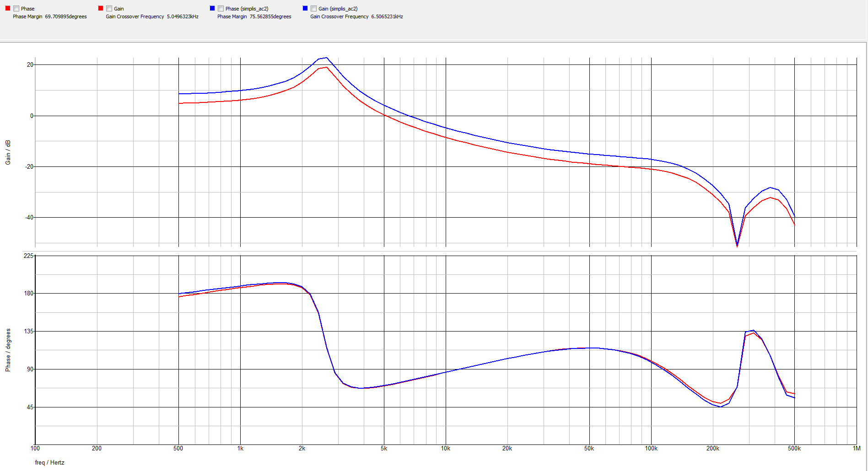This screenshot has height=471, width=868.
Task: Select the Gain legend label
Action: pos(119,8)
